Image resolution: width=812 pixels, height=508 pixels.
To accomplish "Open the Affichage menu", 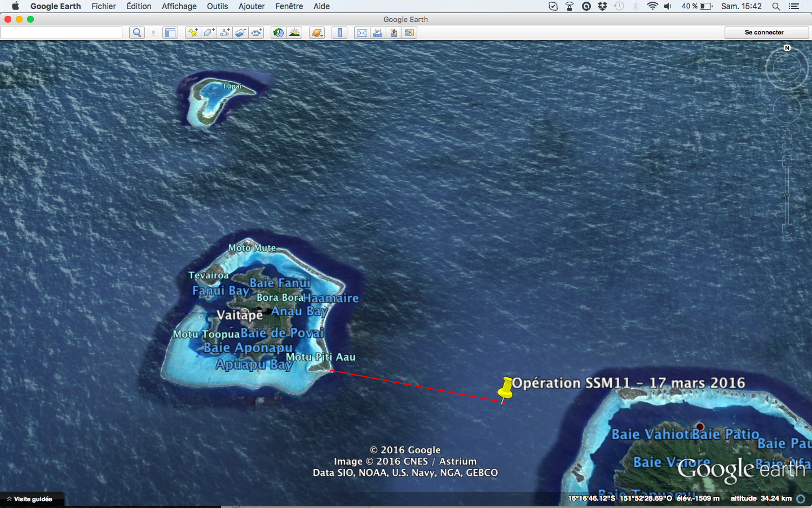I will click(179, 6).
